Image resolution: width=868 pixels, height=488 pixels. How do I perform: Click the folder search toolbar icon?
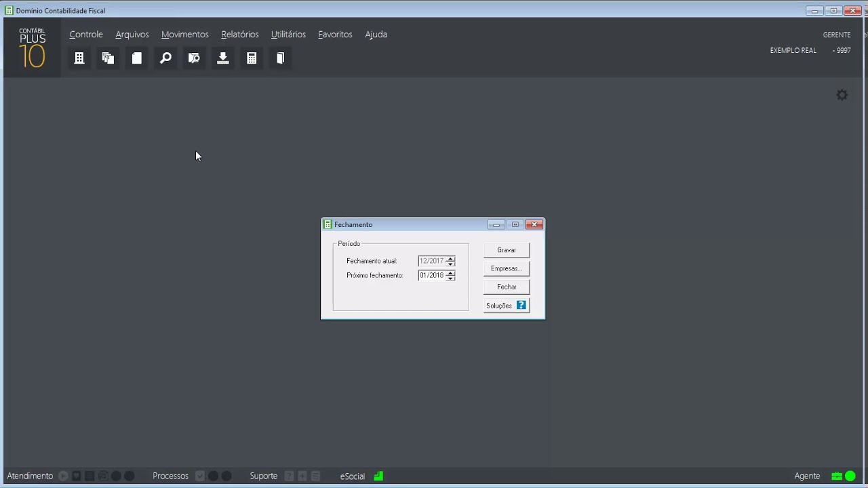tap(194, 58)
